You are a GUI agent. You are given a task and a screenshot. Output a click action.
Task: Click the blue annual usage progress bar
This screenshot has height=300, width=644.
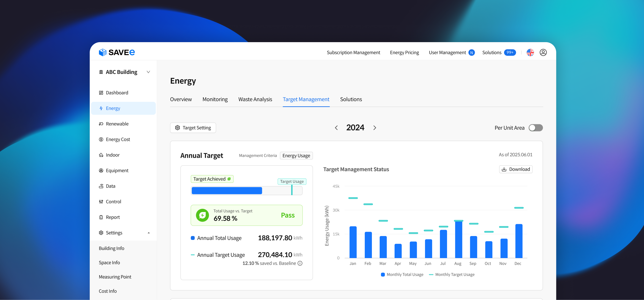tap(227, 191)
